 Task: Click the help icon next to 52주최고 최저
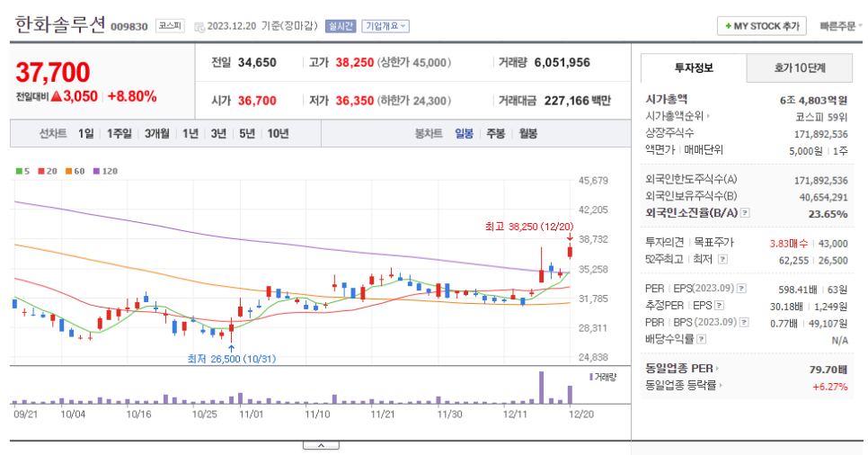pyautogui.click(x=722, y=259)
